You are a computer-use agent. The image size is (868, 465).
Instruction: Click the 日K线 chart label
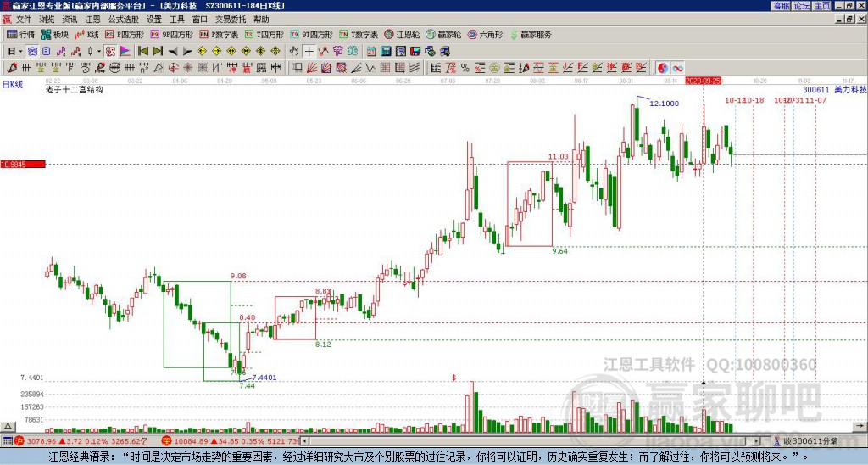coord(13,85)
